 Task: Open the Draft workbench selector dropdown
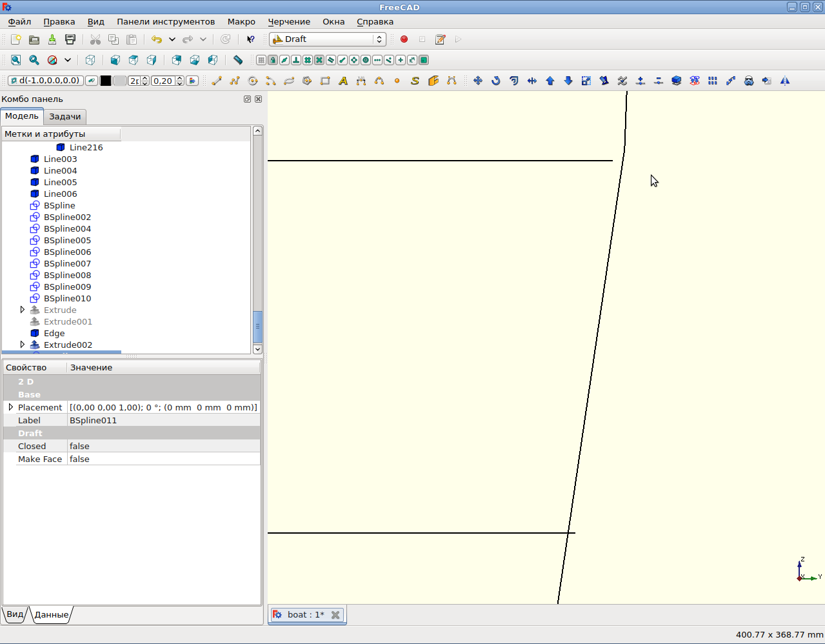tap(328, 39)
